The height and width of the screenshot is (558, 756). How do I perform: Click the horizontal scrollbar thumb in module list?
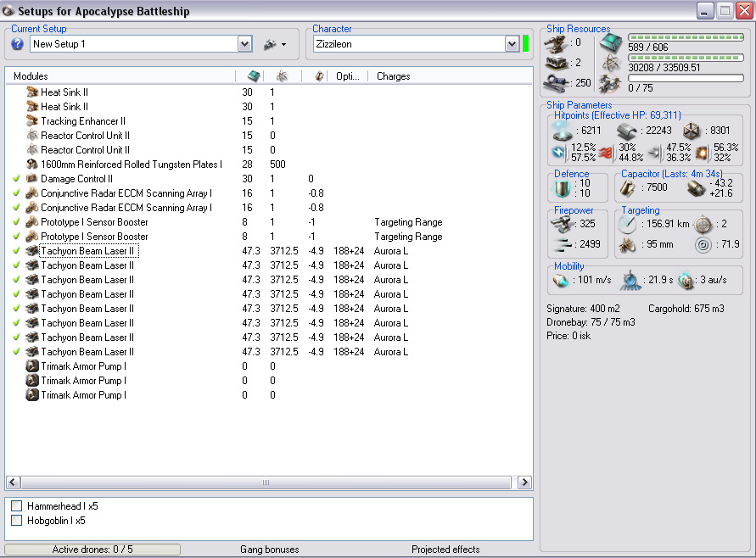[x=266, y=483]
